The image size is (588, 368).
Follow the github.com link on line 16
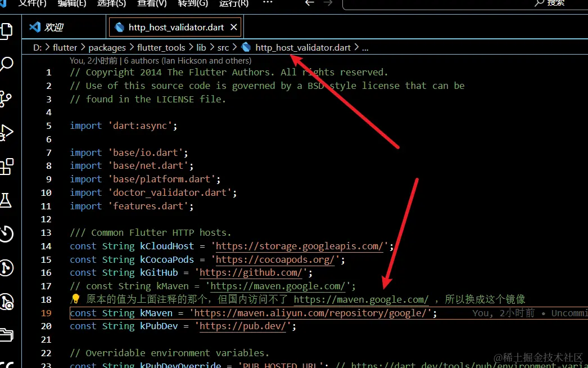pos(251,272)
